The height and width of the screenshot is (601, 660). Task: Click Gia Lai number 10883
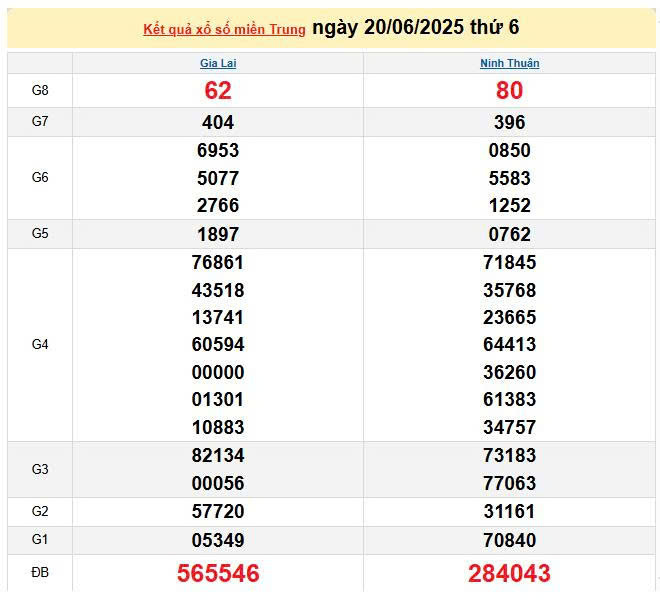(x=218, y=427)
